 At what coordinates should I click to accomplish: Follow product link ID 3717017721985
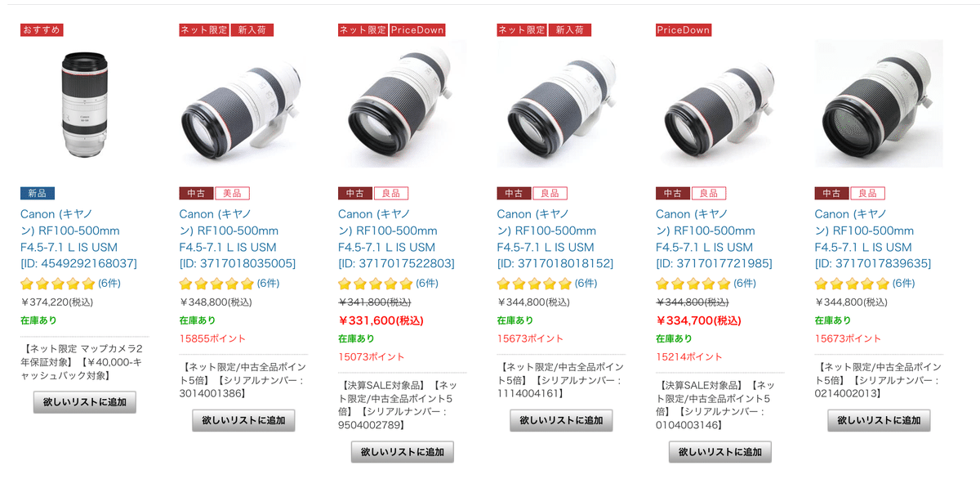715,239
